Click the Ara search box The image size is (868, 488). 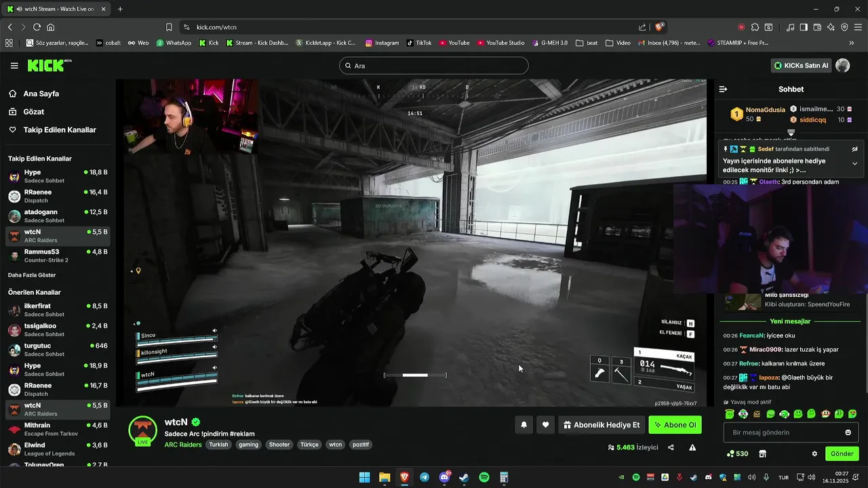(x=434, y=66)
